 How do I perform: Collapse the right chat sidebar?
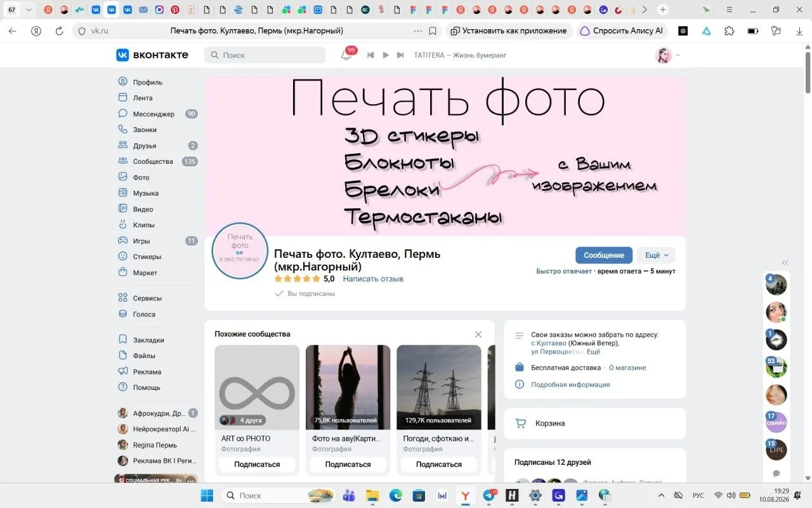pos(785,263)
